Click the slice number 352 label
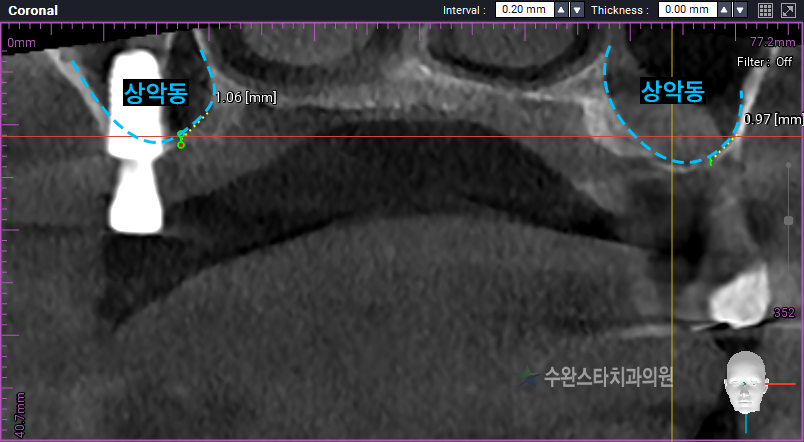Image resolution: width=804 pixels, height=442 pixels. click(784, 313)
